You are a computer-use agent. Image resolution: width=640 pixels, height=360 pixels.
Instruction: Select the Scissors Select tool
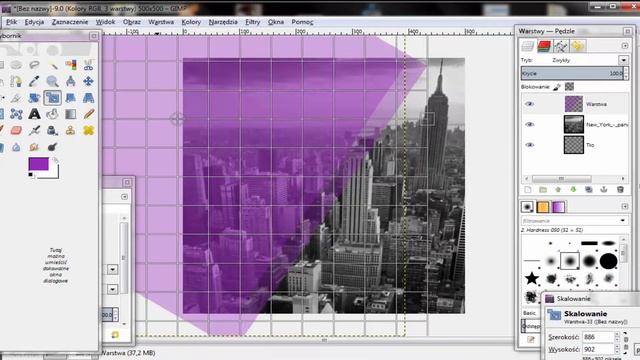[88, 65]
